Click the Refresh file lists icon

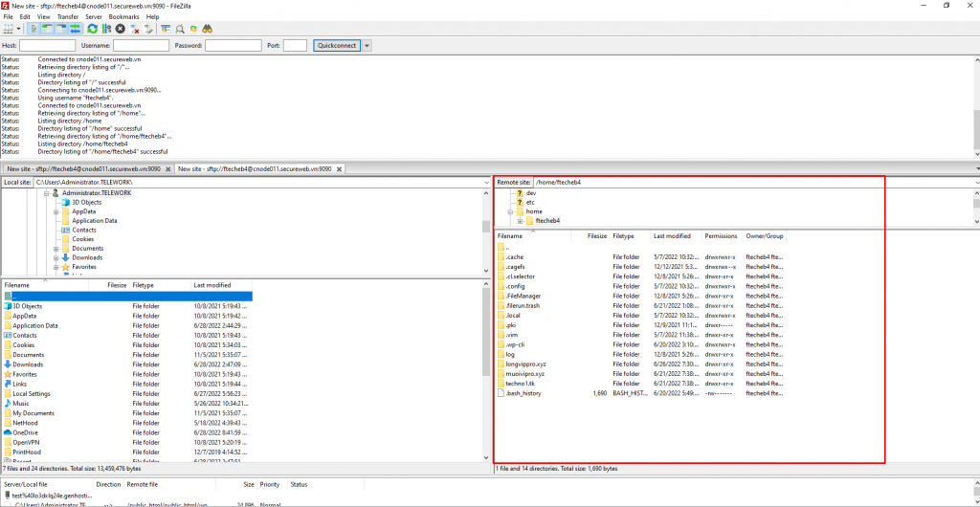92,29
